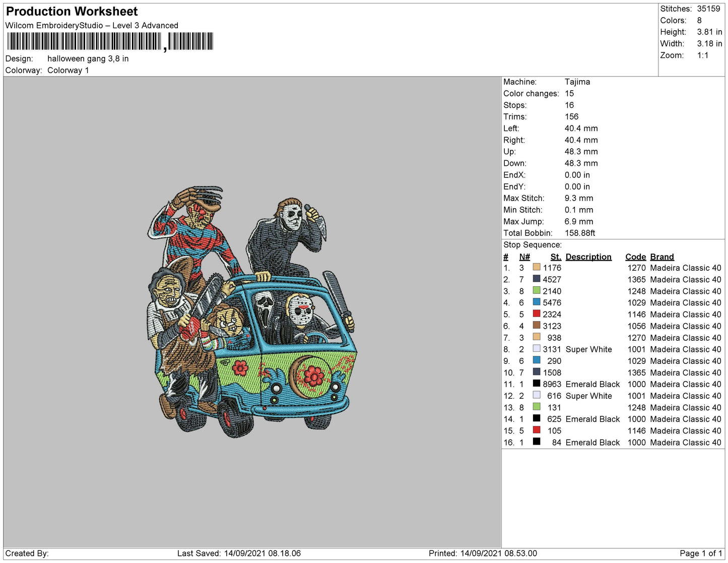Image resolution: width=728 pixels, height=563 pixels.
Task: Select the "Color changes:" label
Action: point(531,93)
